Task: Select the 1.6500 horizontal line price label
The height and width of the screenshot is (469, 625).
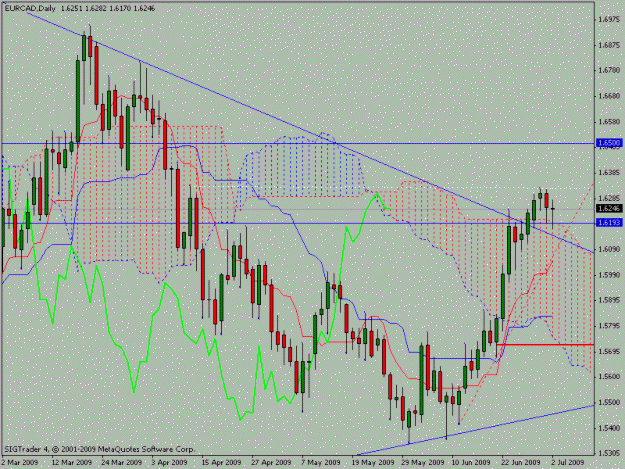Action: pyautogui.click(x=609, y=143)
